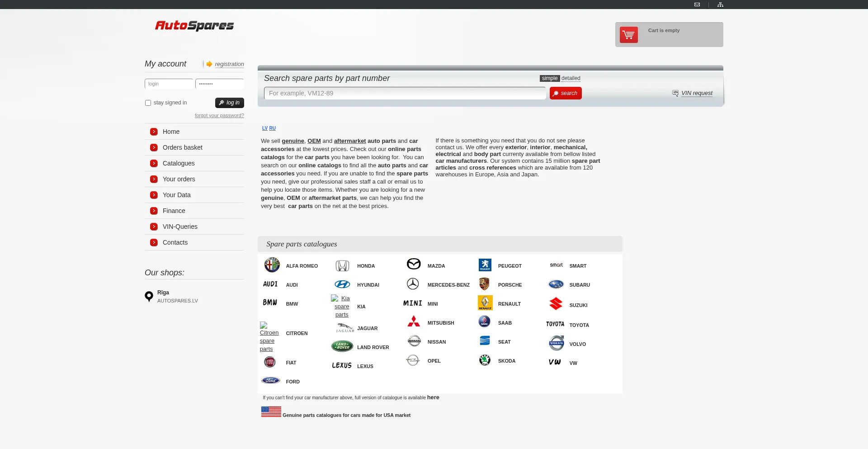This screenshot has width=868, height=449.
Task: Enable the stay signed in checkbox
Action: (148, 103)
